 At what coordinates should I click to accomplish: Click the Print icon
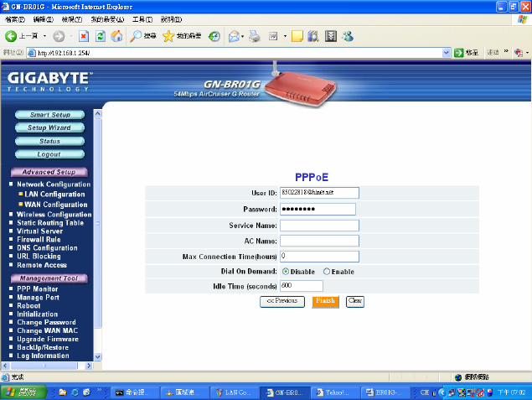pos(255,36)
